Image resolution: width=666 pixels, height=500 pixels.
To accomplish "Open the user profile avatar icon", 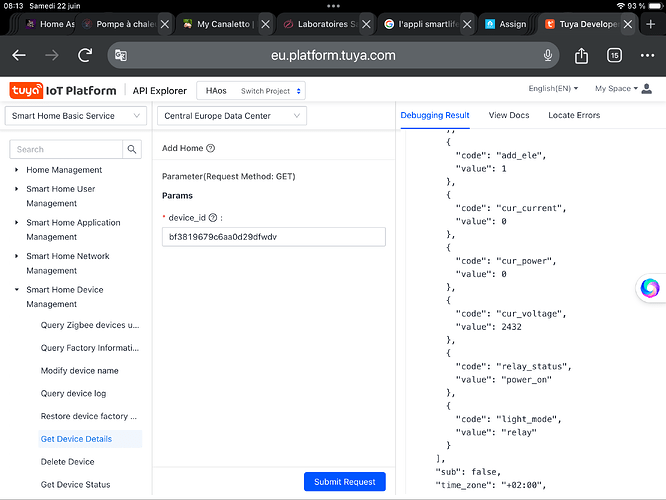I will click(x=646, y=89).
